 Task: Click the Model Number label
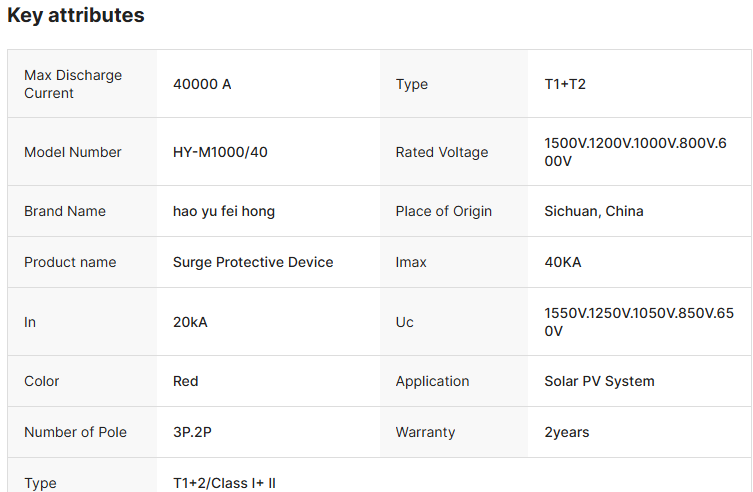(73, 152)
